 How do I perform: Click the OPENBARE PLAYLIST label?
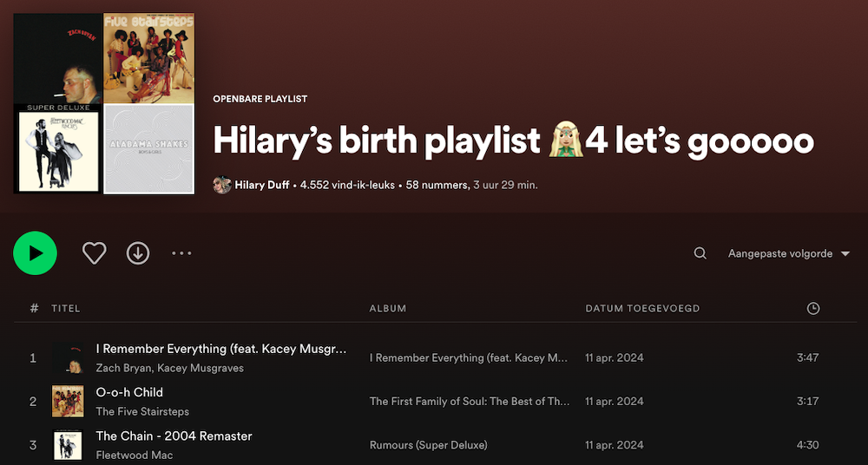point(260,99)
